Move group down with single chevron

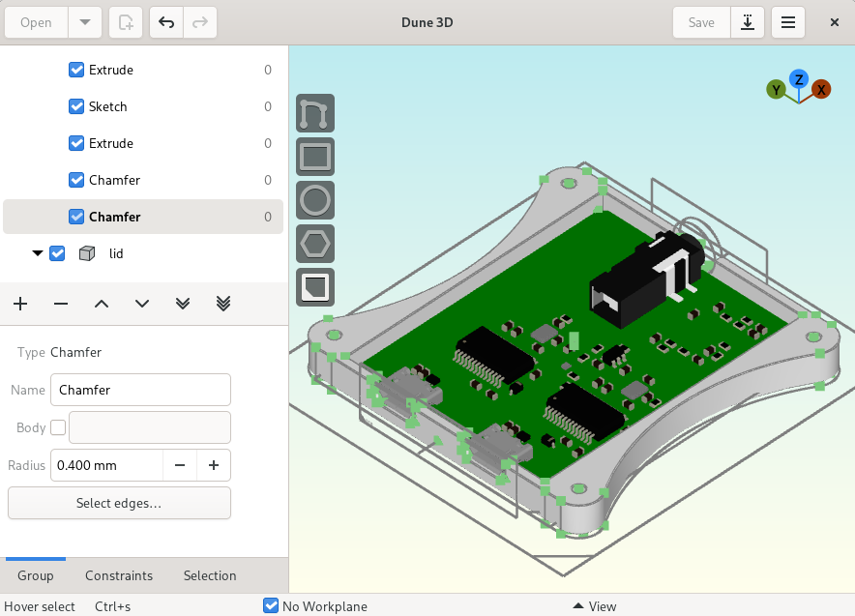(142, 304)
